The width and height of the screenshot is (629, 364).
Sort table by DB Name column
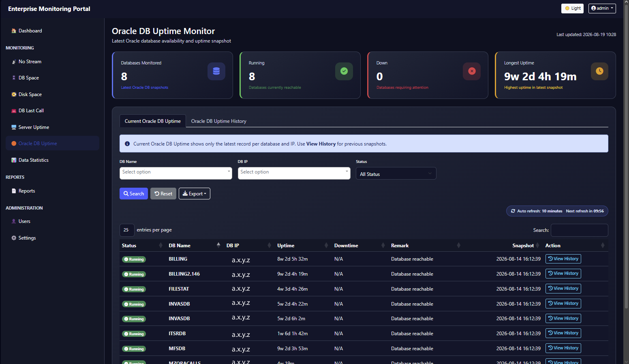coord(195,246)
